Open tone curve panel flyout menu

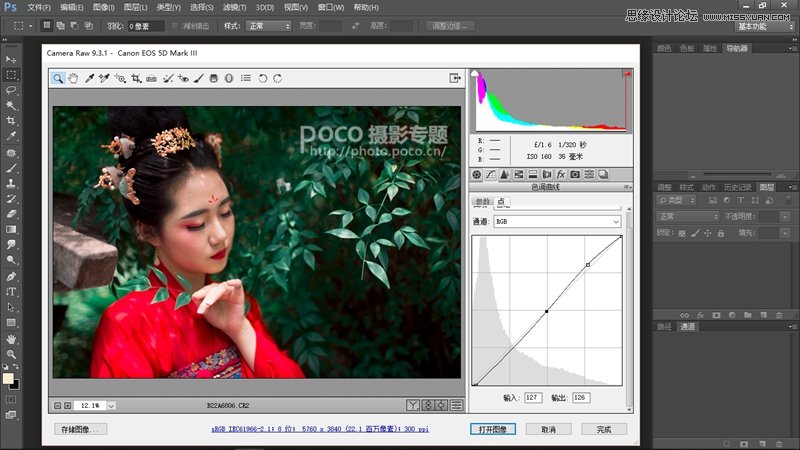tap(628, 187)
